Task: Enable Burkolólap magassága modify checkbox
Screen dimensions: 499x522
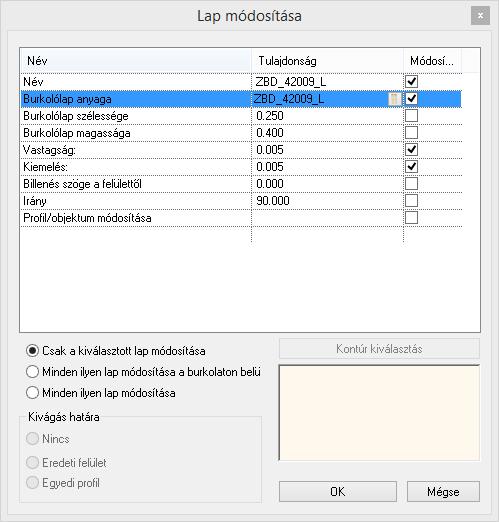Action: 411,133
